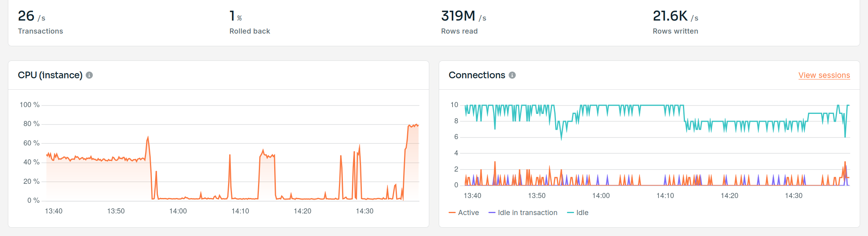Toggle the Idle legend entry
Viewport: 868px width, 236px height.
[x=578, y=213]
